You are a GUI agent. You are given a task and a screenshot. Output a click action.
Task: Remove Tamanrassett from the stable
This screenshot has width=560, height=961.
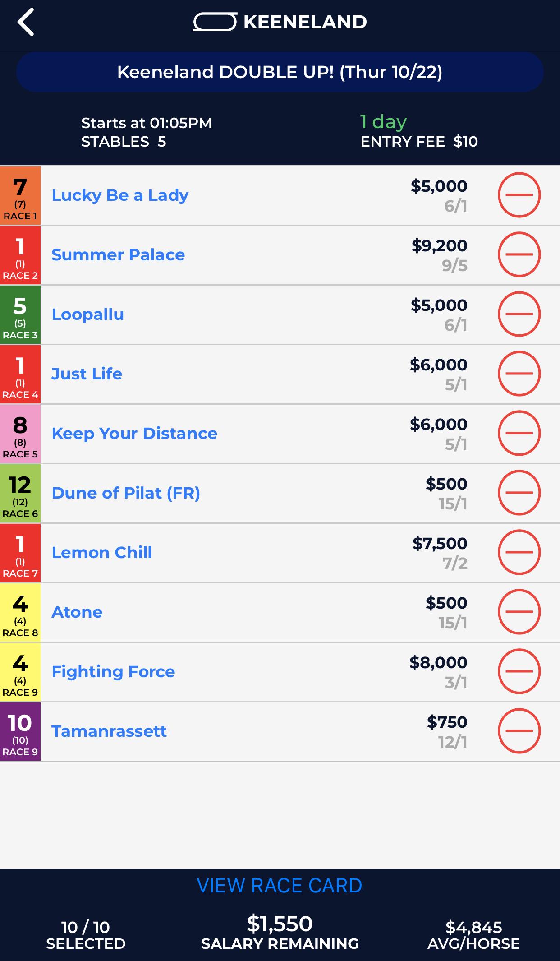(x=519, y=731)
